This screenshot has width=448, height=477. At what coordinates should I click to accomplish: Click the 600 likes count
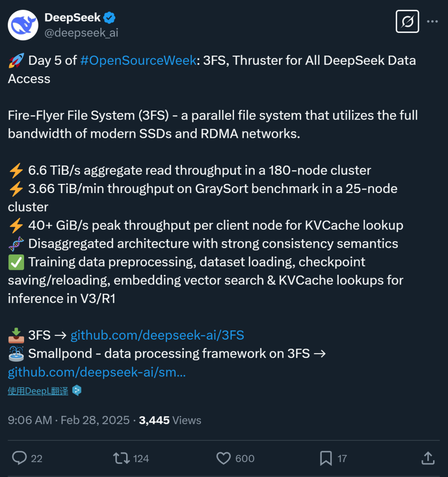245,458
